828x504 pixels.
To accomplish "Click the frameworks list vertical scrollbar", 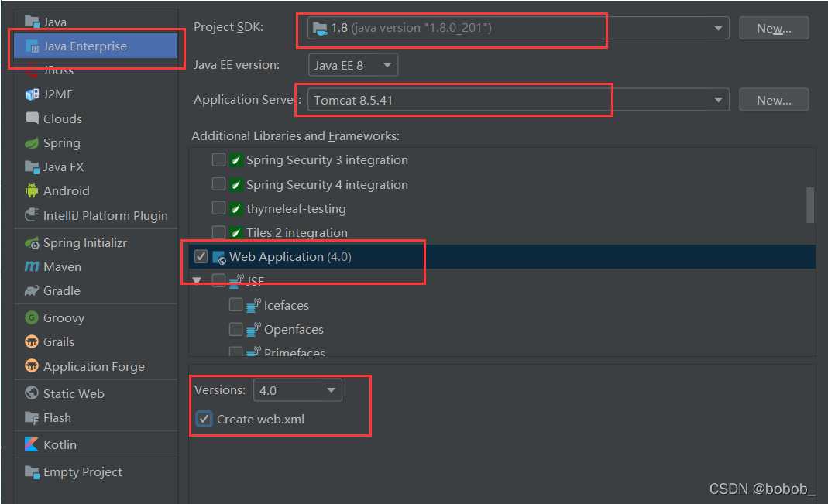I will click(810, 204).
